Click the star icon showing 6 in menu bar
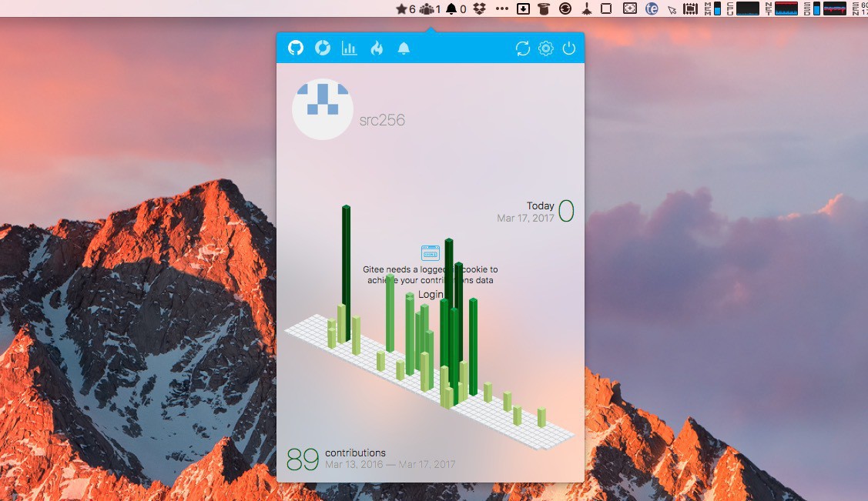 (406, 8)
